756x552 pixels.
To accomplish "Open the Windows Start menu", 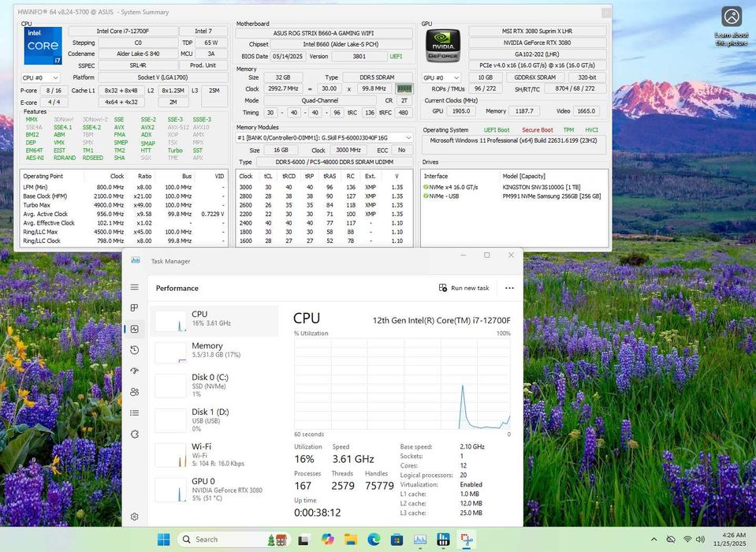I will pos(164,539).
